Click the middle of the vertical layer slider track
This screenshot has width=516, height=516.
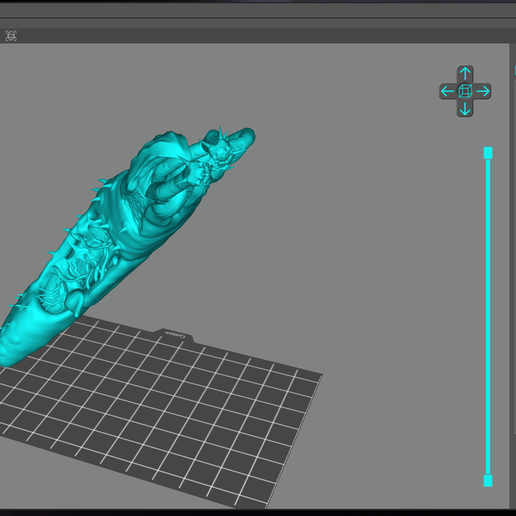pyautogui.click(x=488, y=317)
